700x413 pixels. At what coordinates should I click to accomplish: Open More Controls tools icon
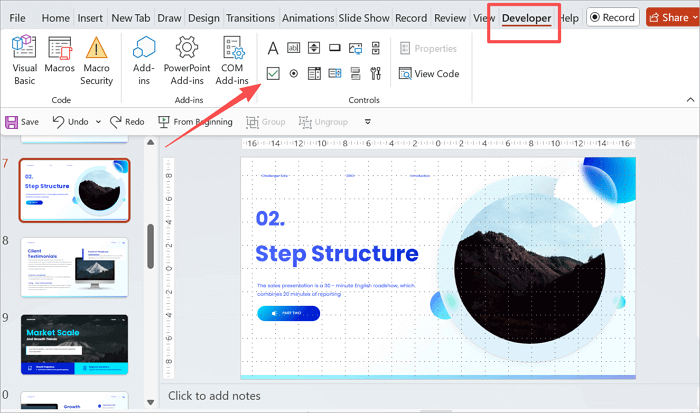click(x=376, y=73)
